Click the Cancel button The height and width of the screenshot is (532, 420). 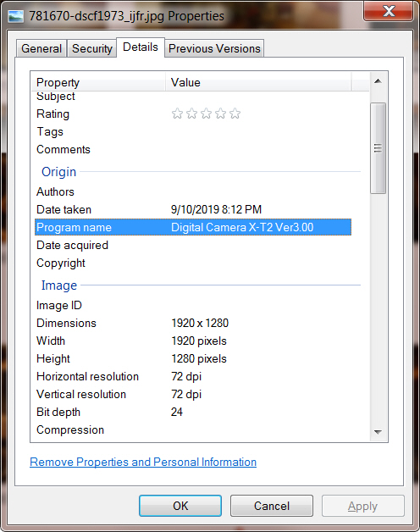click(272, 506)
